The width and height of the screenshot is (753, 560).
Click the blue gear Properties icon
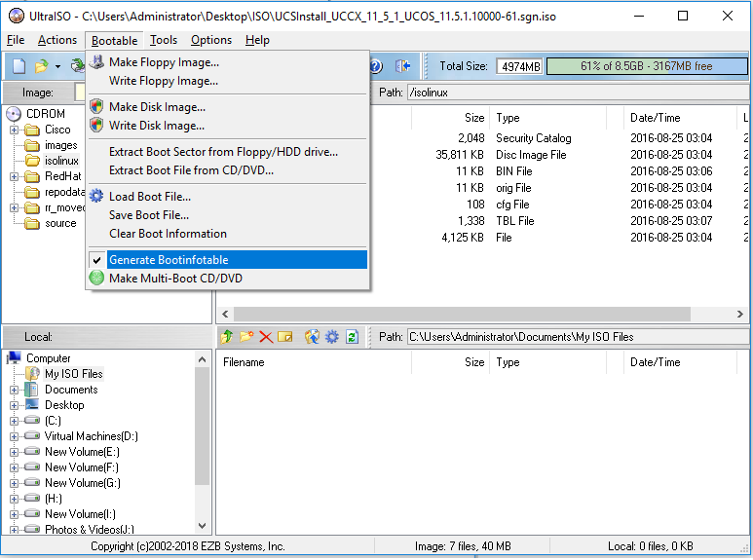[332, 337]
